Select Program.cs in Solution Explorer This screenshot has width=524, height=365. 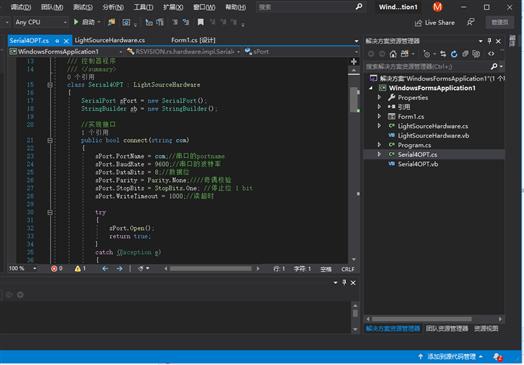[414, 145]
